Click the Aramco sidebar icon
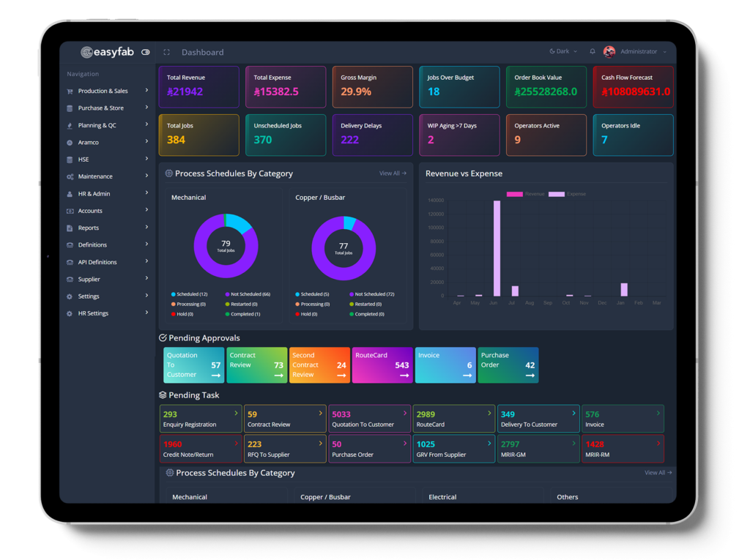The height and width of the screenshot is (560, 750). 70,143
